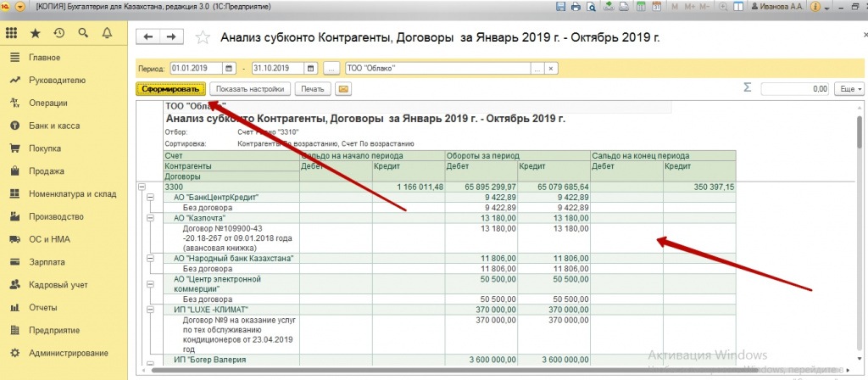Click the start date field 01.01.2019
The width and height of the screenshot is (868, 380).
[197, 69]
